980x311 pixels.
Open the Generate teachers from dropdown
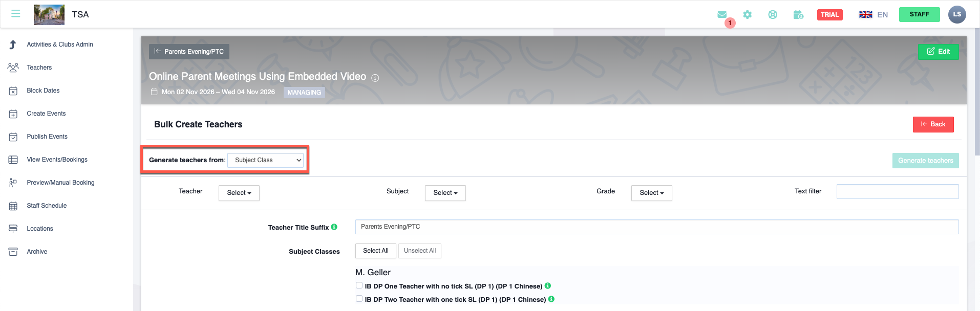(266, 160)
